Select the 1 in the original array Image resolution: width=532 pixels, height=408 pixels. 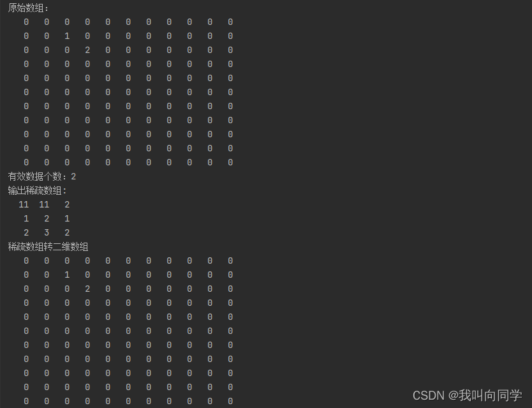pyautogui.click(x=67, y=36)
